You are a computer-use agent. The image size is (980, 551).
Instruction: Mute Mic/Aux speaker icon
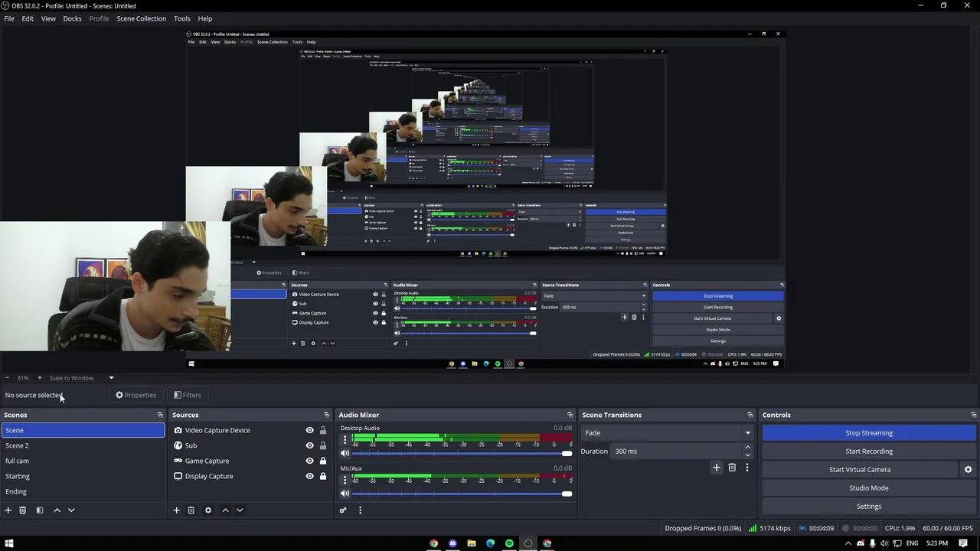pos(345,494)
